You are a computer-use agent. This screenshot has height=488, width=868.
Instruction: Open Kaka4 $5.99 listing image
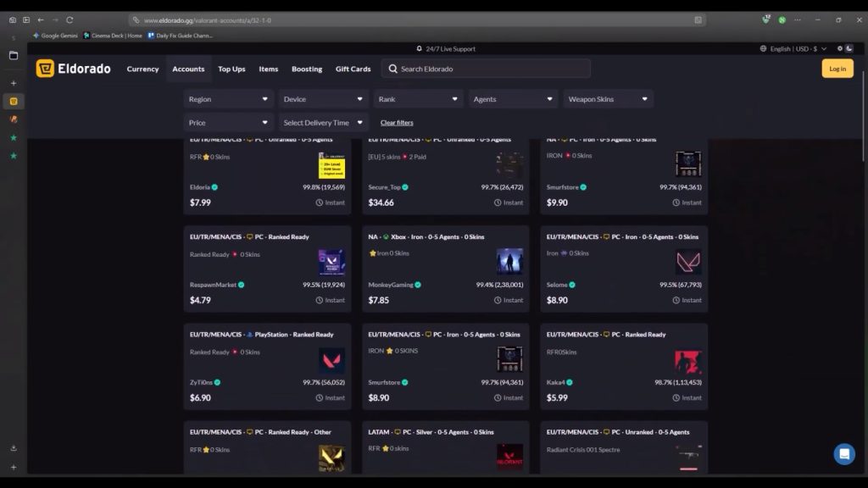pos(688,362)
